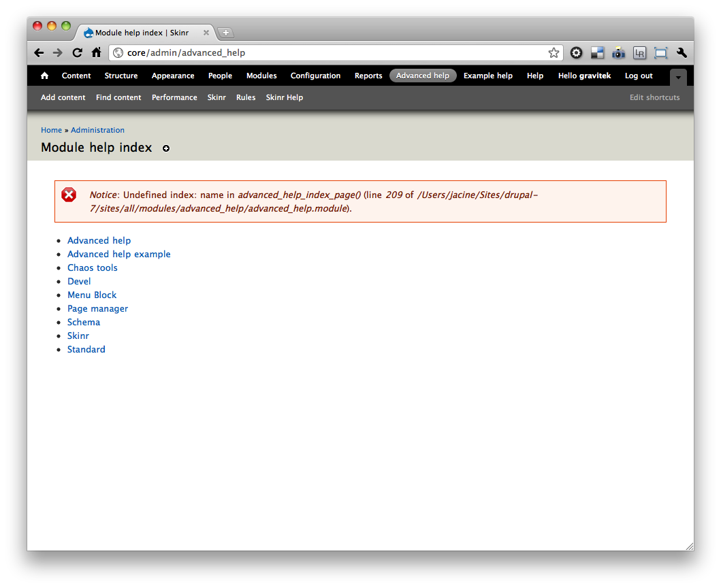Screen dimensions: 721x588
Task: Click the browser forward arrow
Action: click(57, 53)
